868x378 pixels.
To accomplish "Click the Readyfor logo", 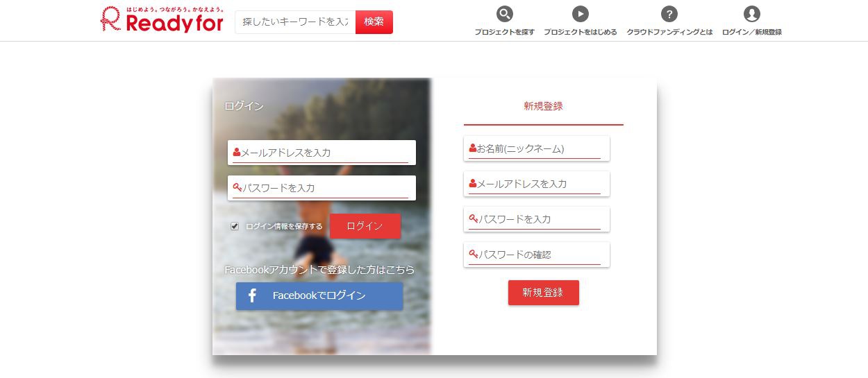I will click(162, 19).
